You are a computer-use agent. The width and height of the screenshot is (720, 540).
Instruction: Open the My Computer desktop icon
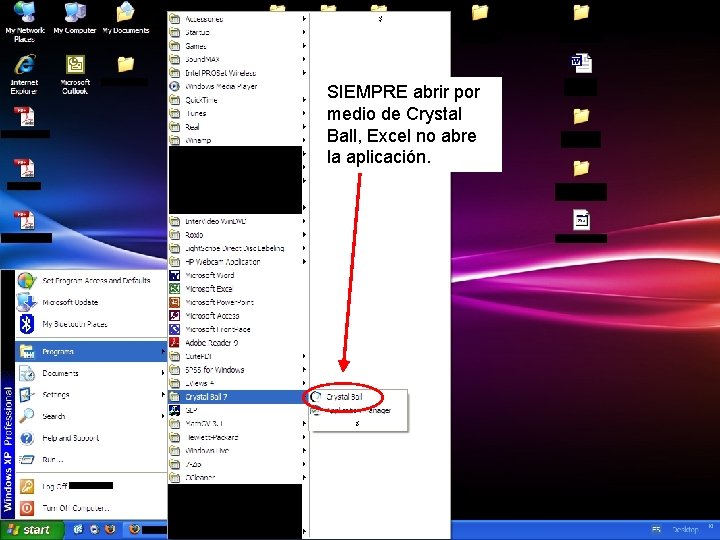click(x=75, y=18)
